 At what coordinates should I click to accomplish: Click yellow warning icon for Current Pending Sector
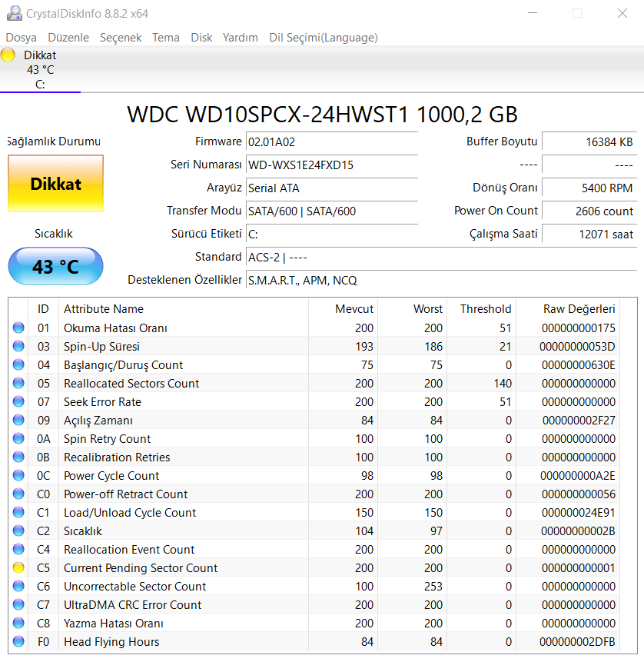[x=18, y=567]
